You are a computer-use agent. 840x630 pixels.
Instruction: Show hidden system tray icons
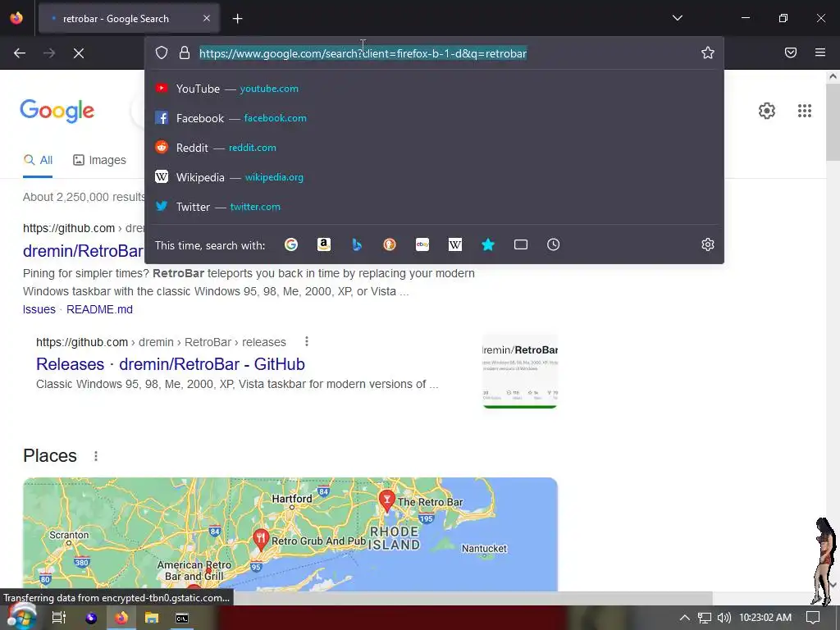pos(684,618)
